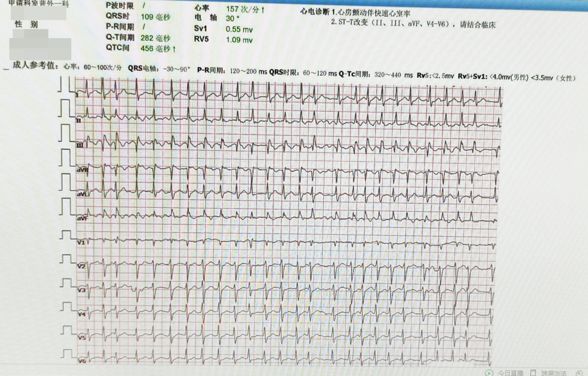Select the ST-T改变 diagnosis line
Image resolution: width=588 pixels, height=376 pixels.
click(x=413, y=24)
